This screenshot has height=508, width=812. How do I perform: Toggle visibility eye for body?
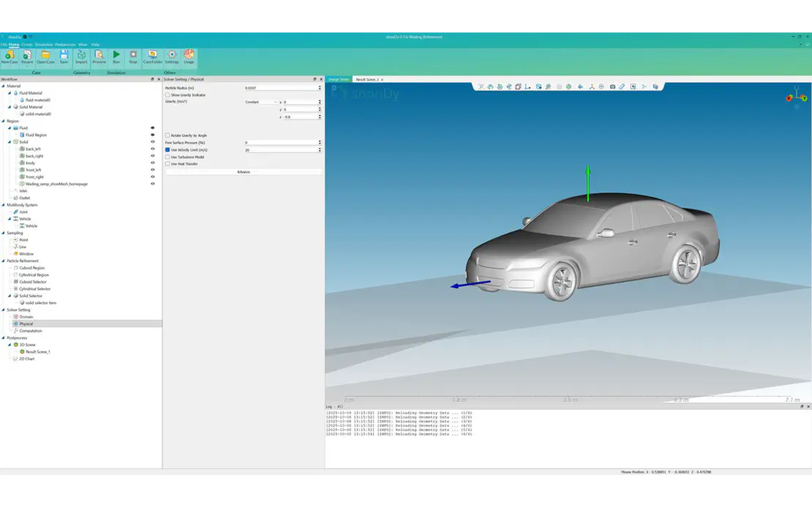152,163
